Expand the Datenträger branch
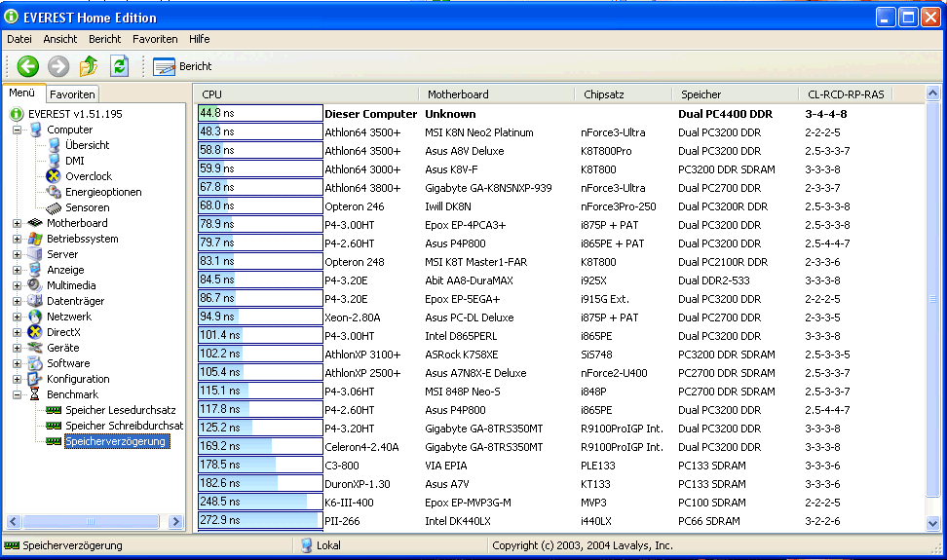 click(x=17, y=301)
